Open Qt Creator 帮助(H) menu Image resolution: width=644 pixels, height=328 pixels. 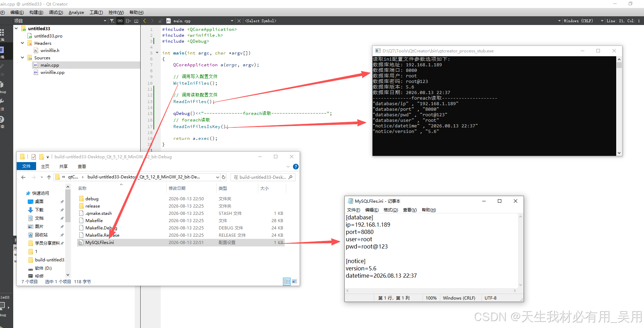(x=136, y=12)
